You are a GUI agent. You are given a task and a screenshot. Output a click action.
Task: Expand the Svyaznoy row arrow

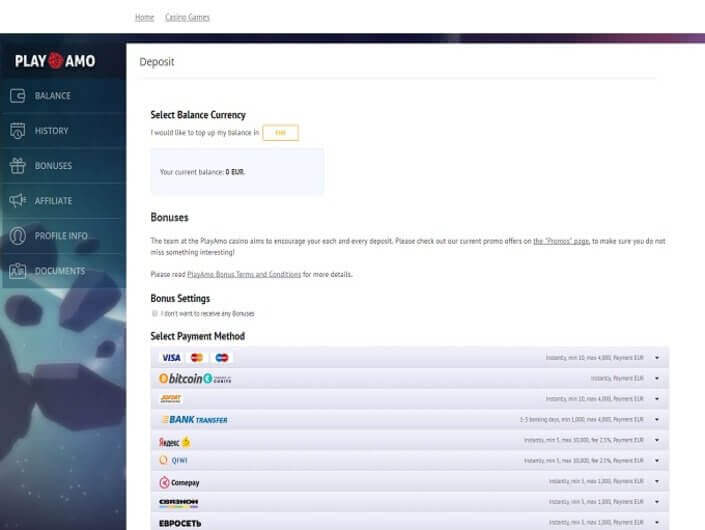tap(657, 502)
